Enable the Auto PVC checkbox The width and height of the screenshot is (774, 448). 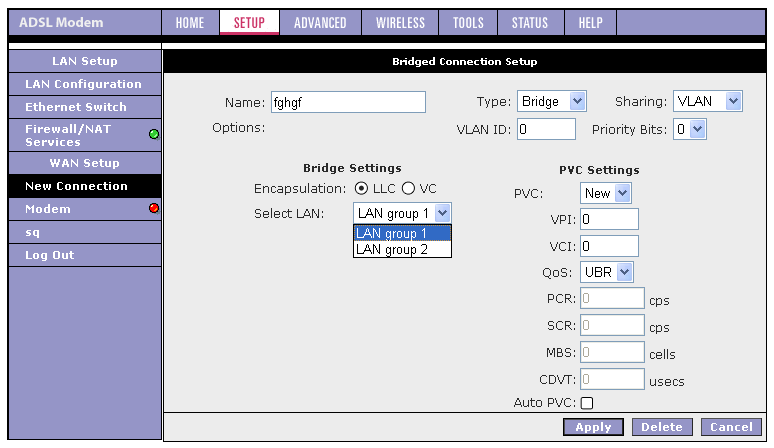click(x=587, y=403)
